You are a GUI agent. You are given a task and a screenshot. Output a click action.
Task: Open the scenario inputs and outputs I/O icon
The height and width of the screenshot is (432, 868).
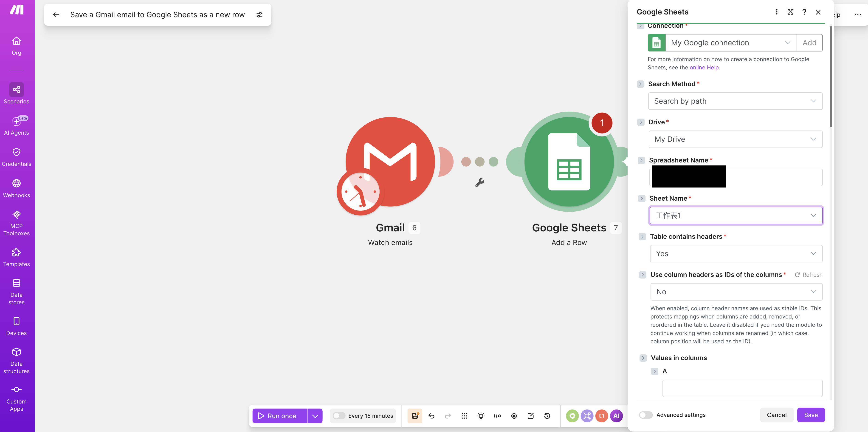pos(497,416)
